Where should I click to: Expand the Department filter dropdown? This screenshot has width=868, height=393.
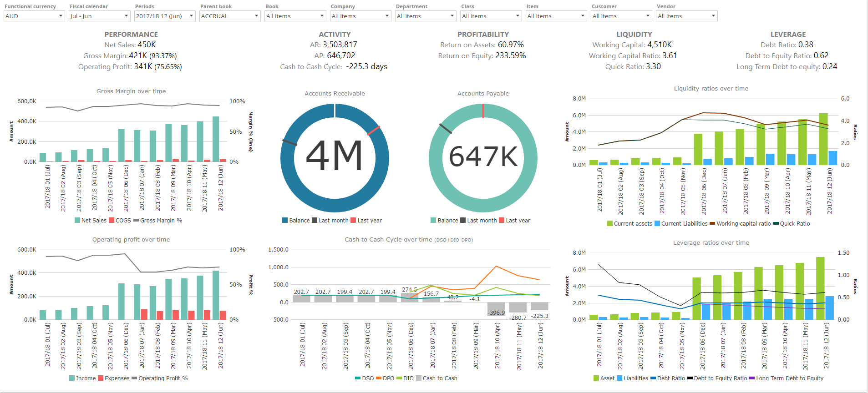426,16
